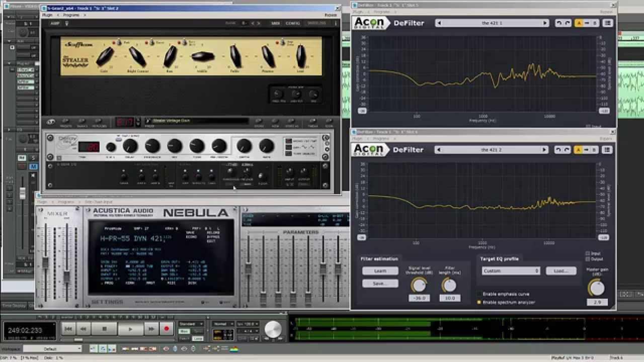Image resolution: width=644 pixels, height=362 pixels.
Task: Click the Master gain value 2.9
Action: tap(597, 302)
